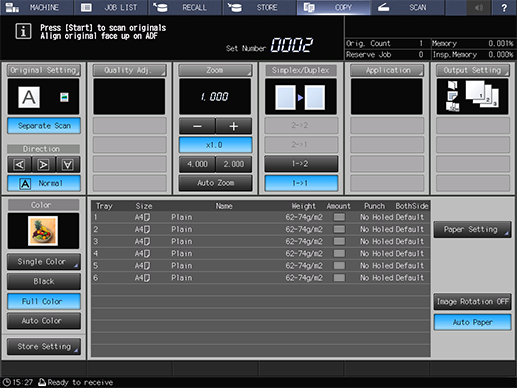The height and width of the screenshot is (388, 517).
Task: Select the rotate-left original direction icon
Action: (19, 164)
